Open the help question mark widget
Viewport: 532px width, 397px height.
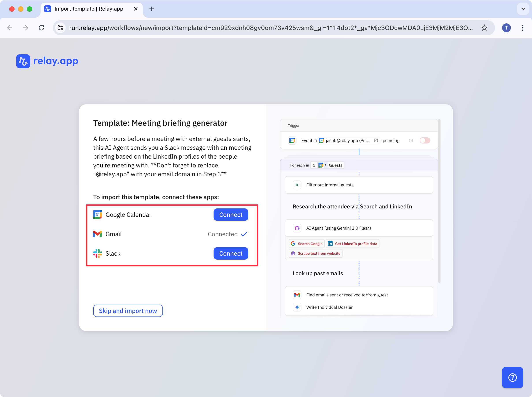coord(512,377)
